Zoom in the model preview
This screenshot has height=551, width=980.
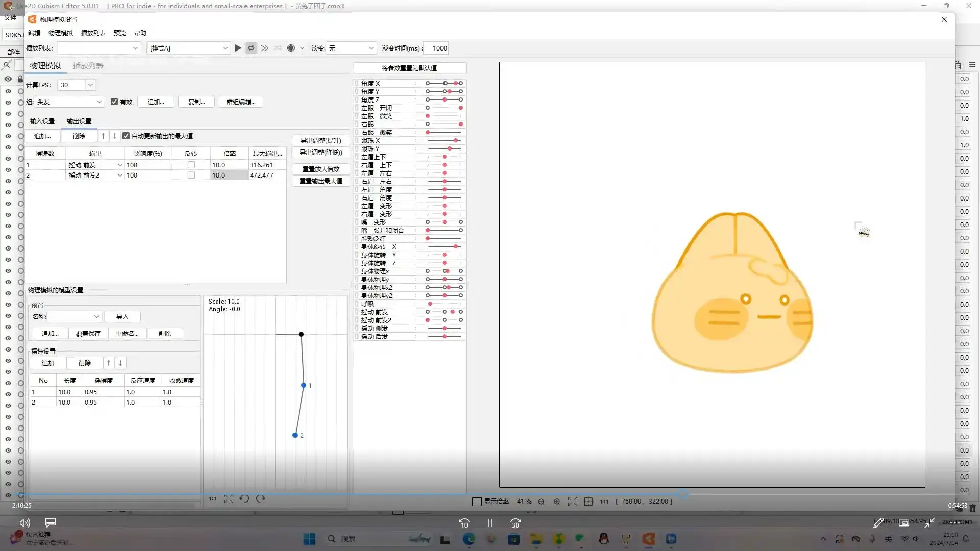pyautogui.click(x=557, y=502)
